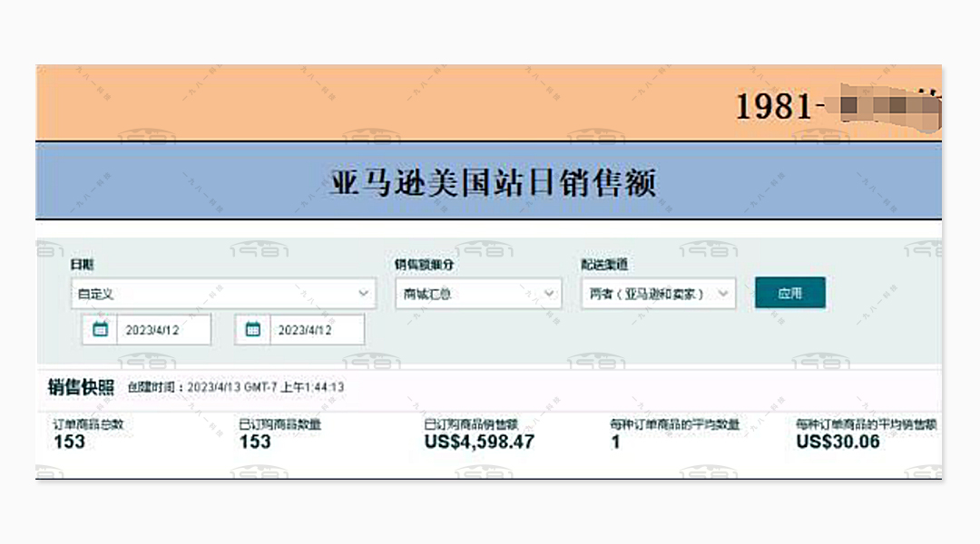Click the chevron on the 销售额细分 dropdown

pos(548,293)
